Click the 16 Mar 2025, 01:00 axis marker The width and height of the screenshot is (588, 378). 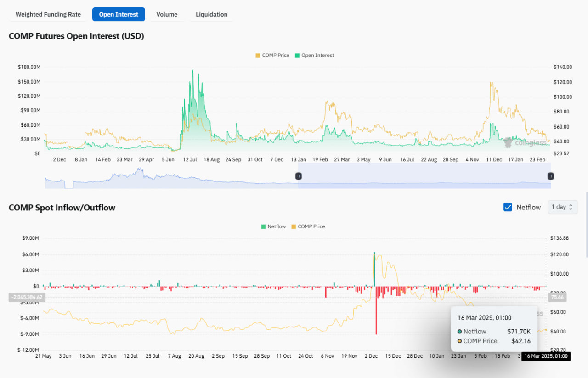tap(546, 356)
